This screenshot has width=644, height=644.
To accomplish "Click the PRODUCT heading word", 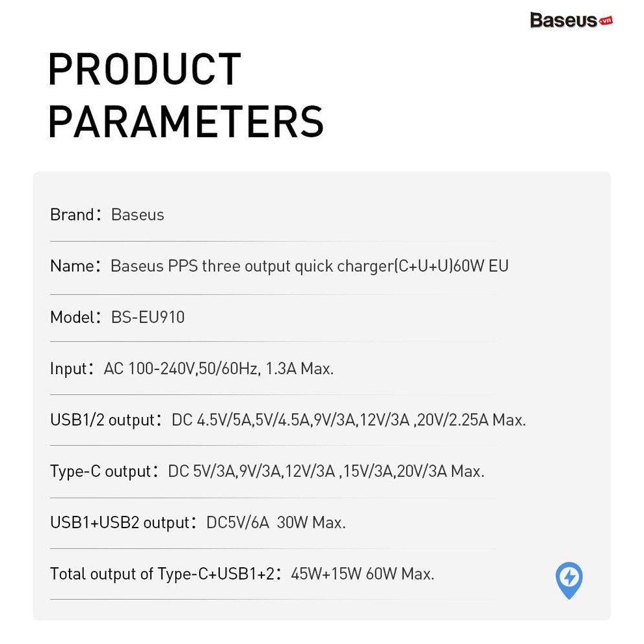I will point(144,70).
